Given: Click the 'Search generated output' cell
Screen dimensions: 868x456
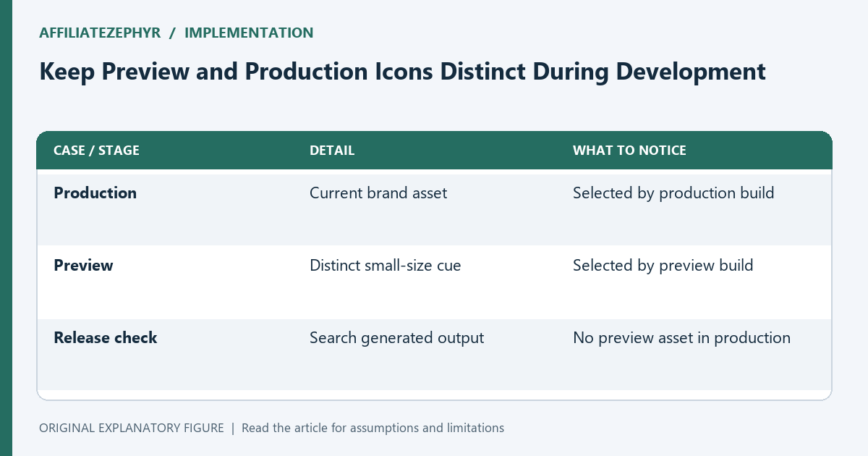Looking at the screenshot, I should [x=396, y=338].
